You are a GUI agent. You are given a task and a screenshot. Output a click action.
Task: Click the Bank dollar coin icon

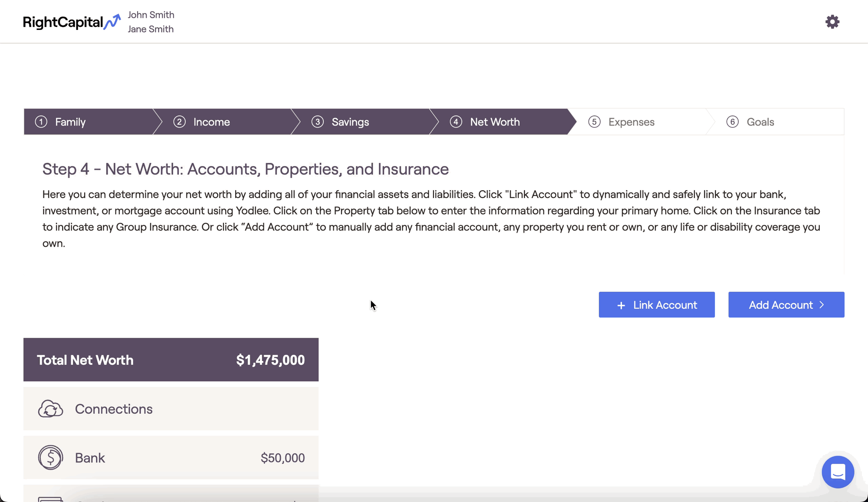50,457
